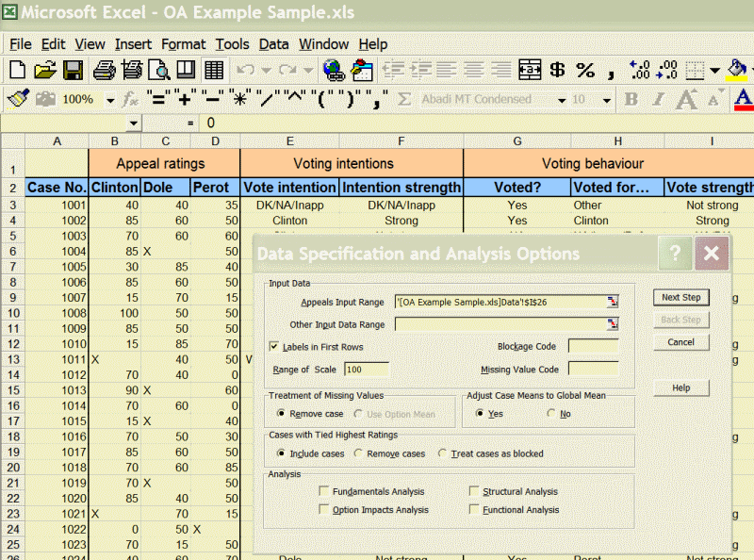The image size is (754, 560).
Task: Open the Edit menu
Action: pyautogui.click(x=53, y=44)
